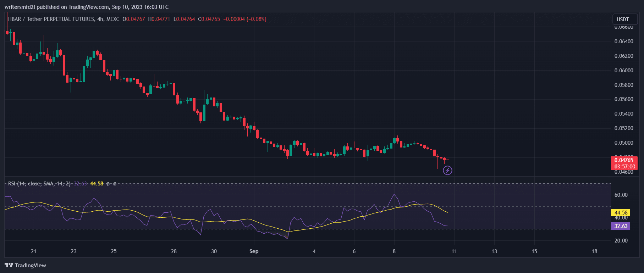
Task: Click the 0.06000 price axis label
Action: 623,71
